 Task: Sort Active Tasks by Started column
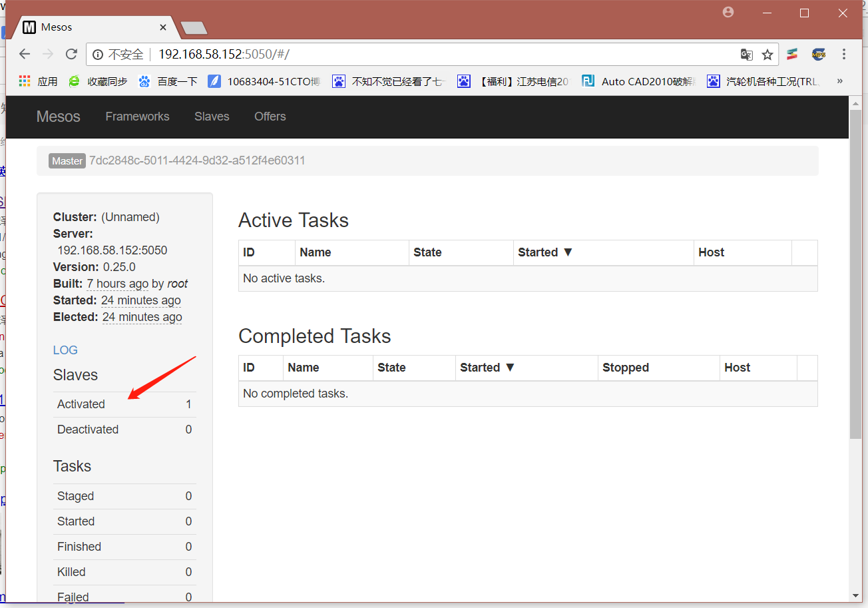(604, 252)
